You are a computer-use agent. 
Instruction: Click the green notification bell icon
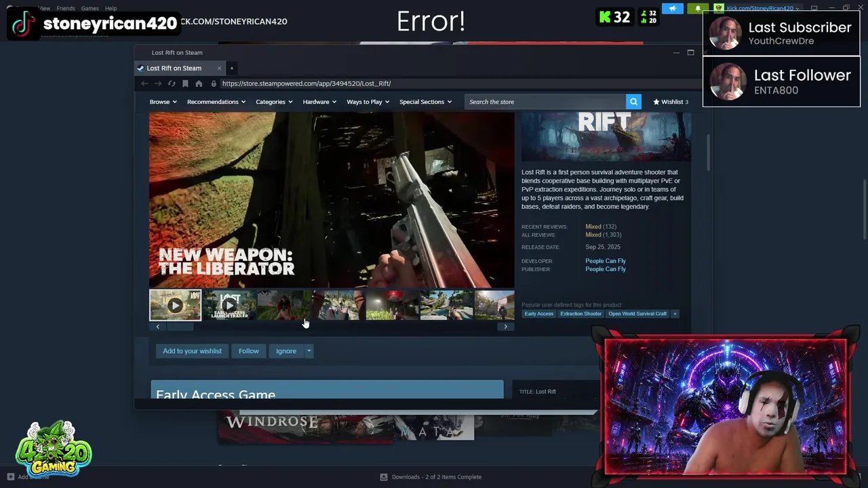(698, 8)
